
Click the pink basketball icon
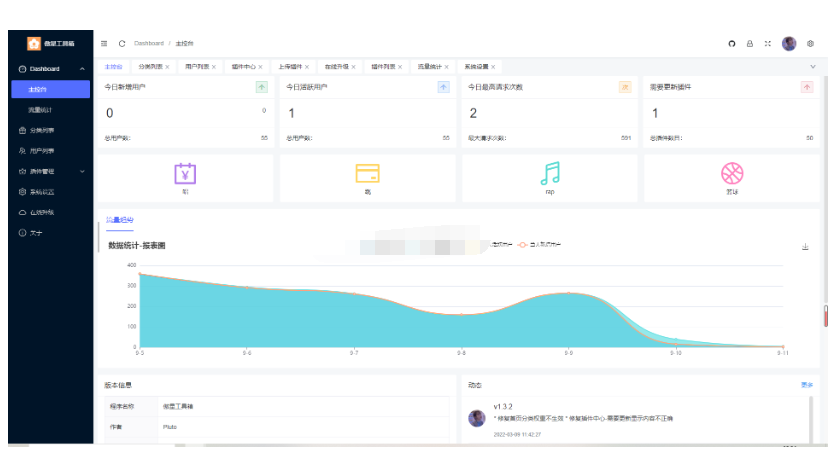click(732, 173)
